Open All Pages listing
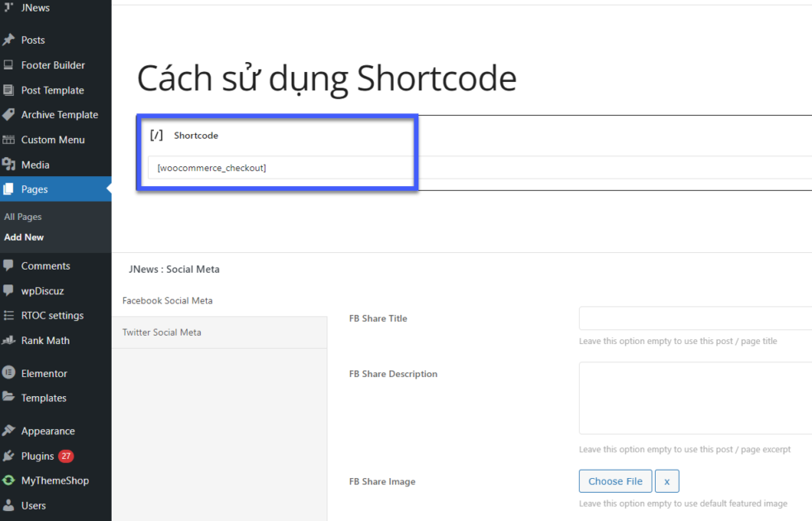The width and height of the screenshot is (812, 521). [x=22, y=217]
